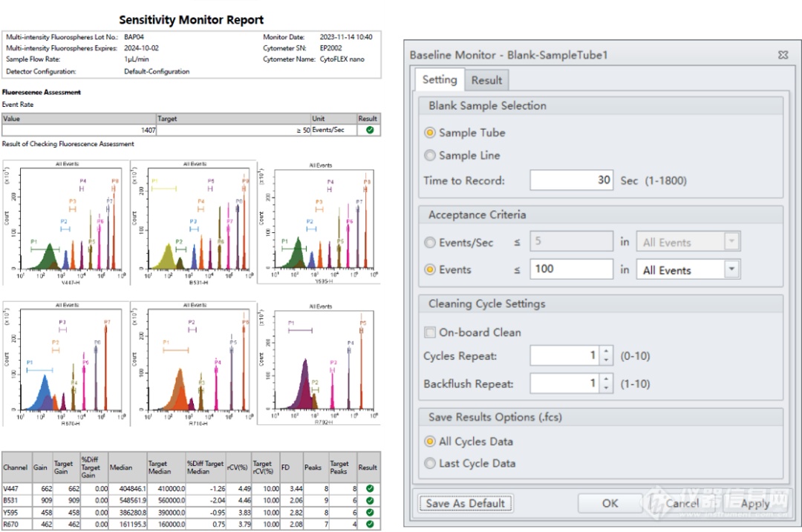Viewport: 802px width, 532px height.
Task: Enable the On-board Clean checkbox
Action: pyautogui.click(x=430, y=333)
